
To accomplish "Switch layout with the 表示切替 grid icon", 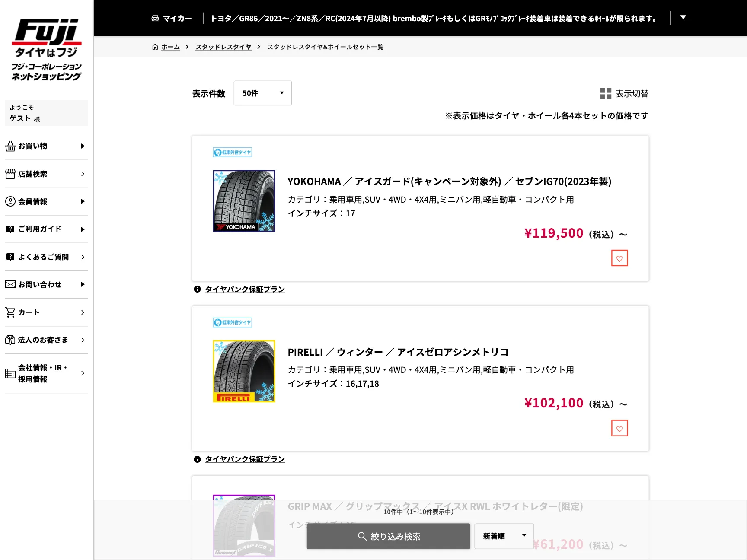I will 606,93.
